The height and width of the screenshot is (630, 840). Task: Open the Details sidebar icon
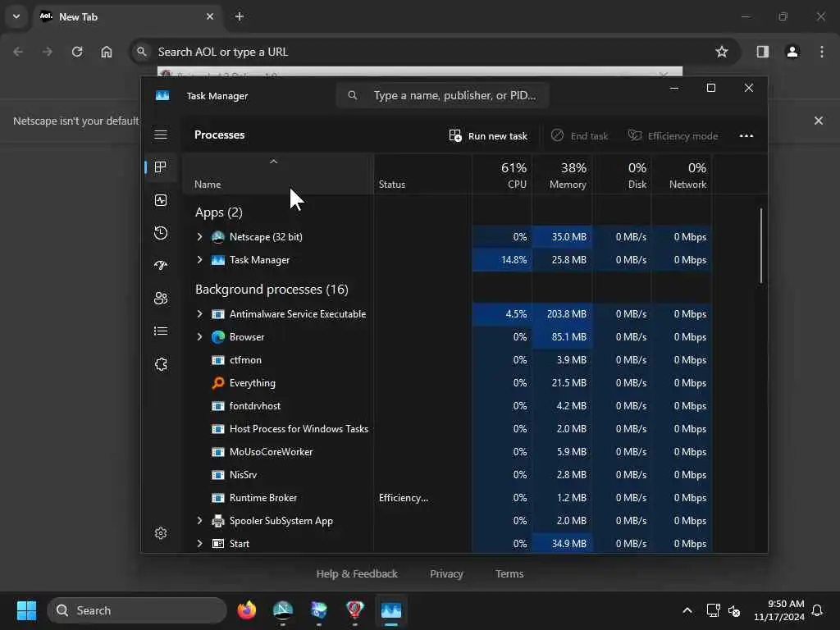[x=161, y=331]
